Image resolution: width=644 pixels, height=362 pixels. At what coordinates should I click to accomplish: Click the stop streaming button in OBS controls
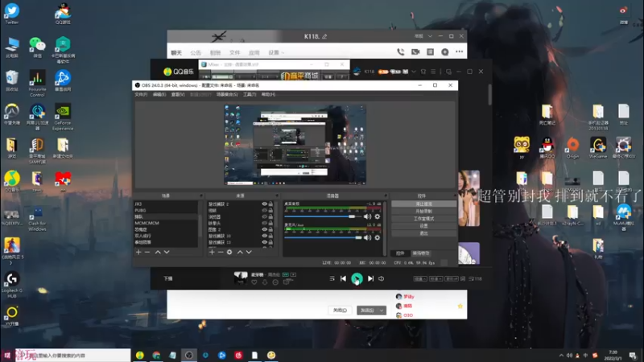pos(423,204)
